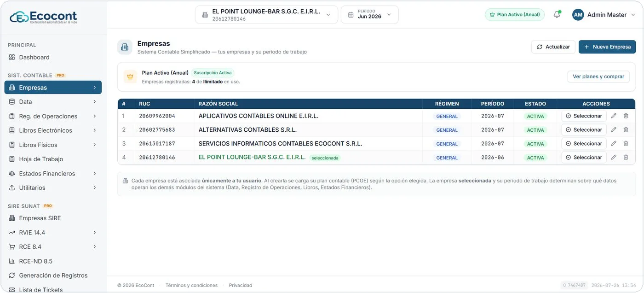Image resolution: width=644 pixels, height=293 pixels.
Task: Edit EL POINT LOUNGE-BAR pencil icon
Action: pos(614,158)
